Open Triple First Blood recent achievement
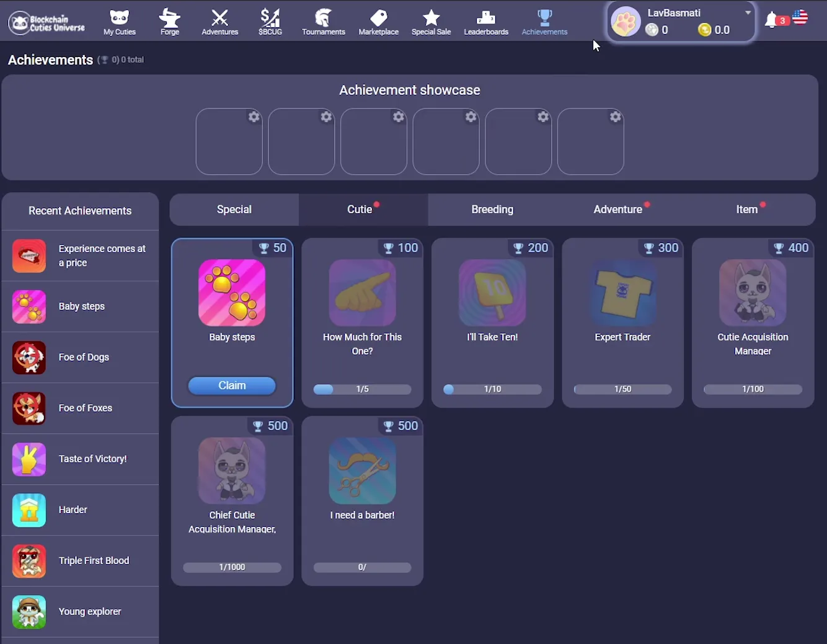827x644 pixels. click(80, 560)
